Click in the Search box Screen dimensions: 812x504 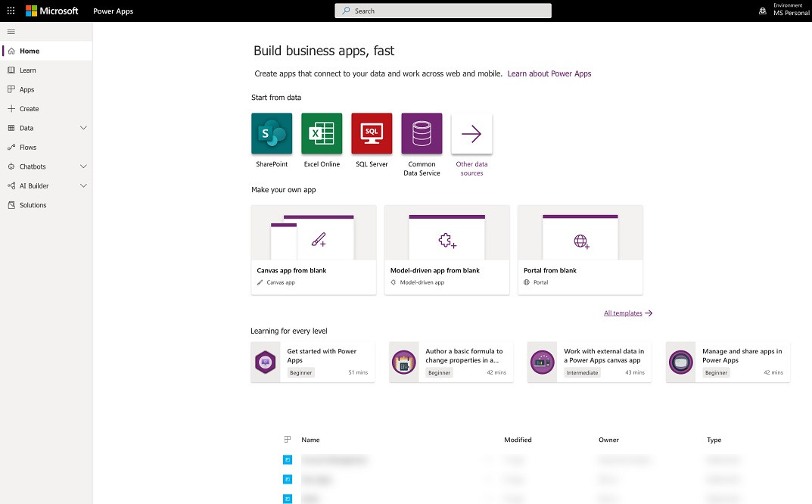(x=443, y=11)
